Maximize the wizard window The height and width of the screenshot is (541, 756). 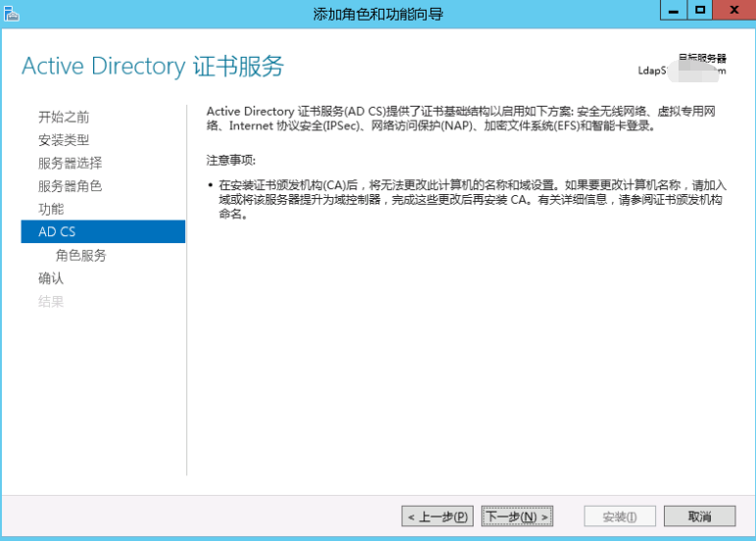tap(700, 10)
